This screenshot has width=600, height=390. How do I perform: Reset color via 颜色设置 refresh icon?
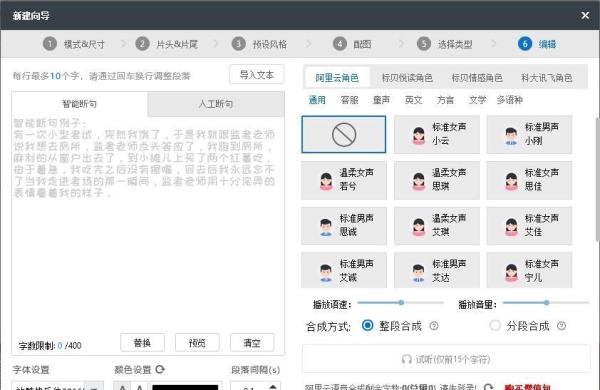160,369
